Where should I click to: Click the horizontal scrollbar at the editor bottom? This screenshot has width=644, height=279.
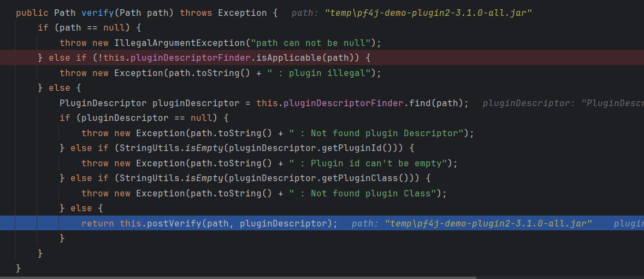tap(238, 278)
